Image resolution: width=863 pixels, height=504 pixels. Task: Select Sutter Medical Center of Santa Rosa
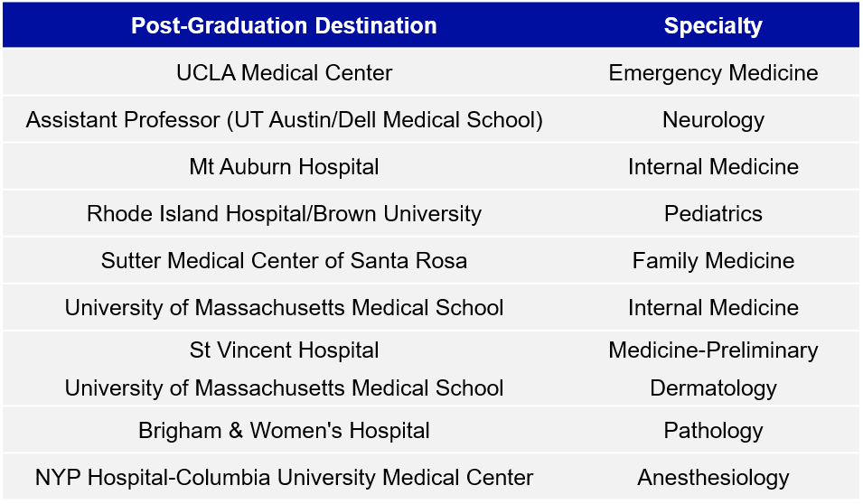pyautogui.click(x=284, y=261)
